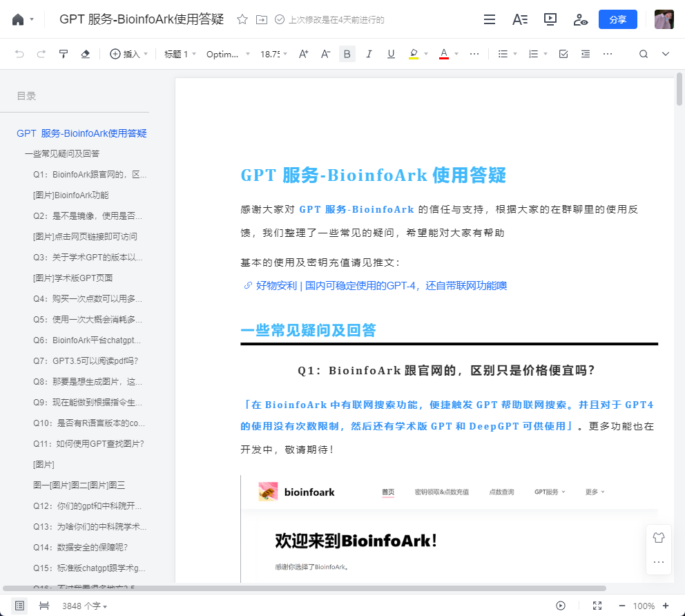Click the blue 分享 share button
Screen dimensions: 685x616
tap(618, 19)
